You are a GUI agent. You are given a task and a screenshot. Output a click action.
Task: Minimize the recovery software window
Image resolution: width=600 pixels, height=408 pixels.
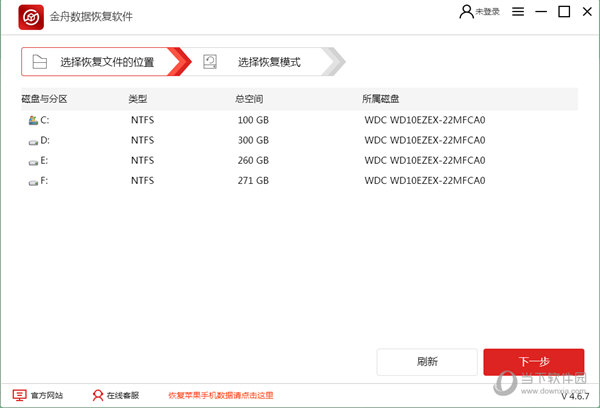(541, 12)
